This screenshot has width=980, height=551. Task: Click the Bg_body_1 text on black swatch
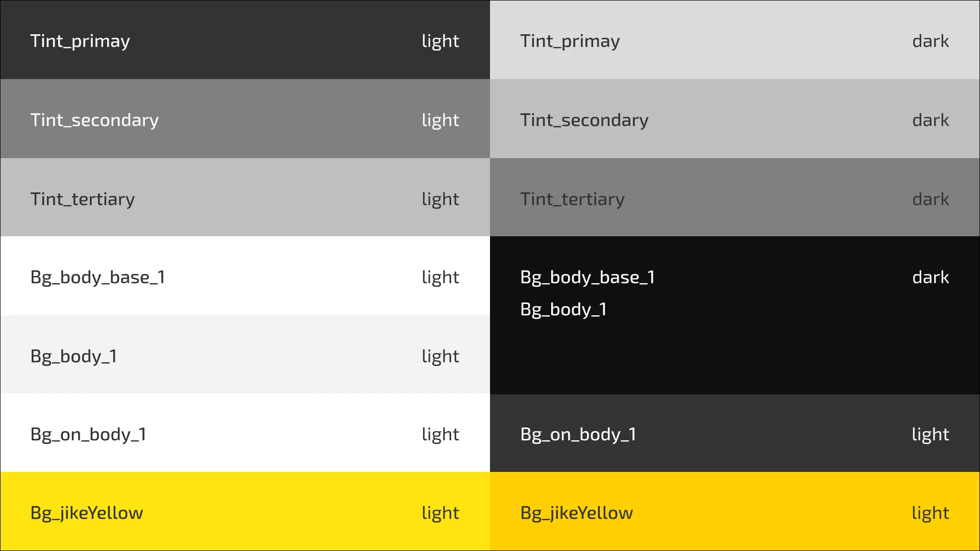[x=563, y=310]
